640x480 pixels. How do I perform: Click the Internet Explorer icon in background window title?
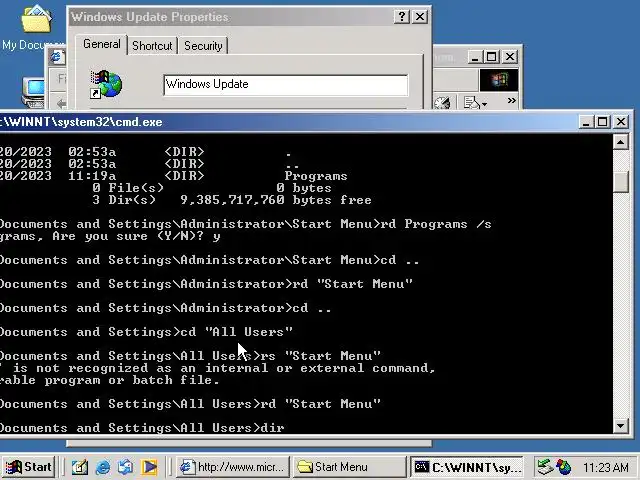coord(57,57)
